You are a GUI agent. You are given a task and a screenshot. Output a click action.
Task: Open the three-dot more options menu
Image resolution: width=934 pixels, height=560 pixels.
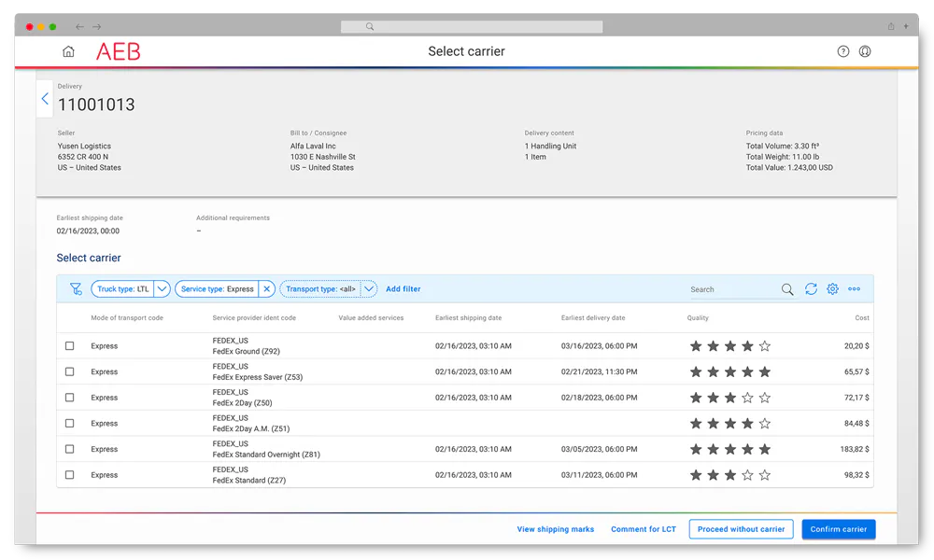tap(855, 288)
